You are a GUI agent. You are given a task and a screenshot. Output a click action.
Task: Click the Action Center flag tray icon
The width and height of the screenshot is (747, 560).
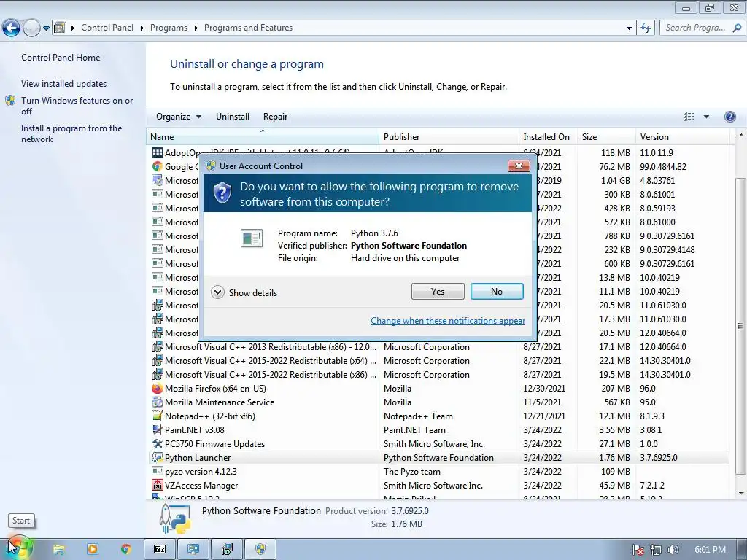(x=638, y=550)
